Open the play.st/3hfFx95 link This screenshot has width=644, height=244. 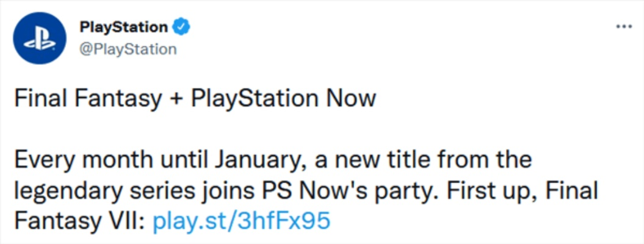[241, 220]
